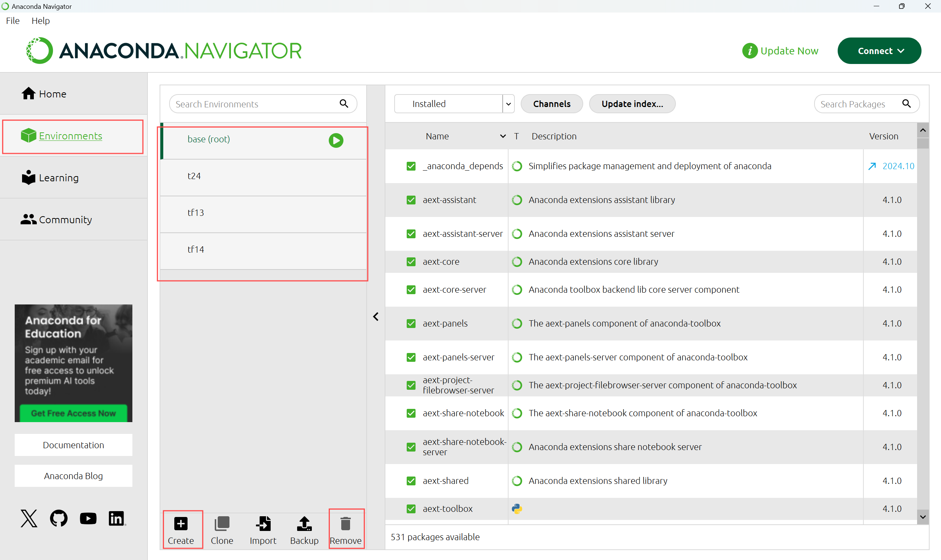941x560 pixels.
Task: Click the Update index... button
Action: point(632,104)
